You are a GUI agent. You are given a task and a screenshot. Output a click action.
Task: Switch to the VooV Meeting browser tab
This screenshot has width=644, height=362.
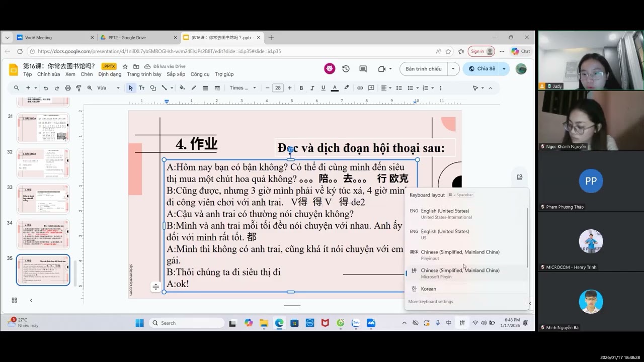[55, 38]
